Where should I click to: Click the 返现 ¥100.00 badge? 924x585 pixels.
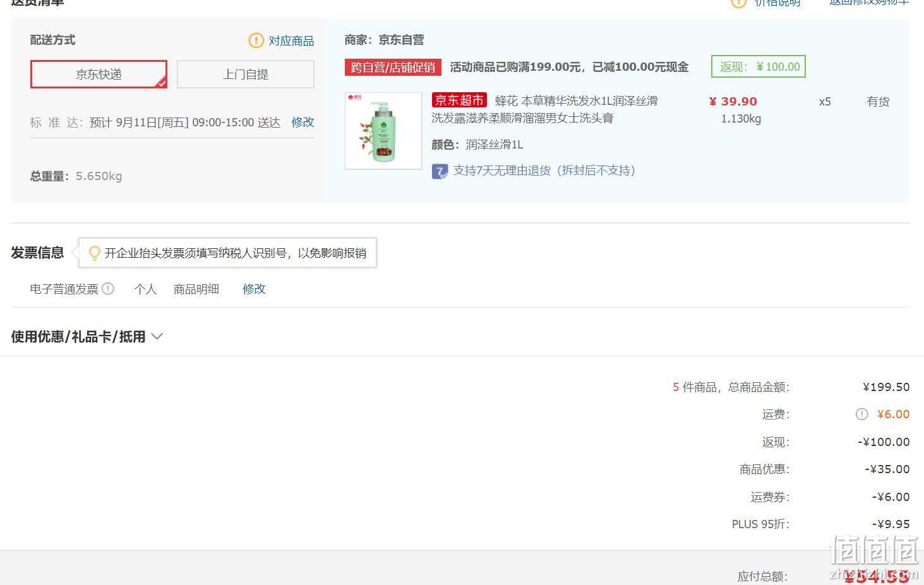[x=759, y=67]
